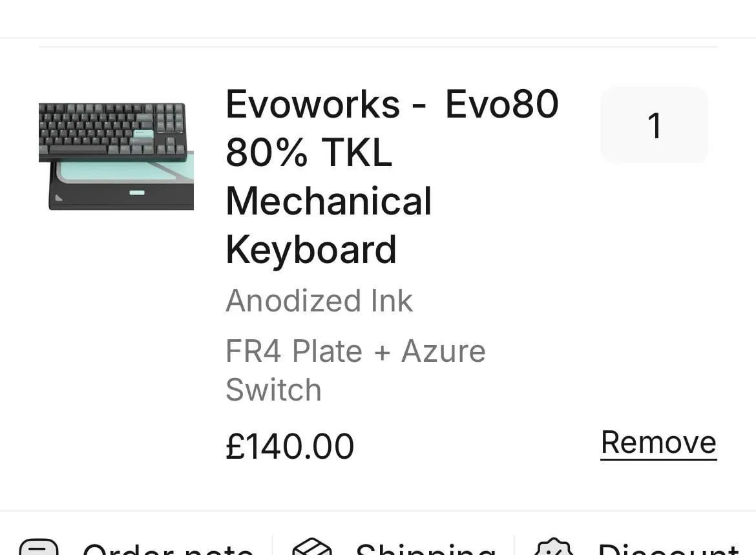
Task: Click the £140.00 item price
Action: (289, 446)
